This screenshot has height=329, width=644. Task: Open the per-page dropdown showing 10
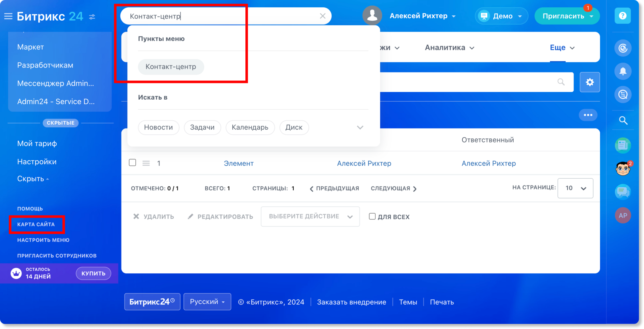tap(575, 188)
